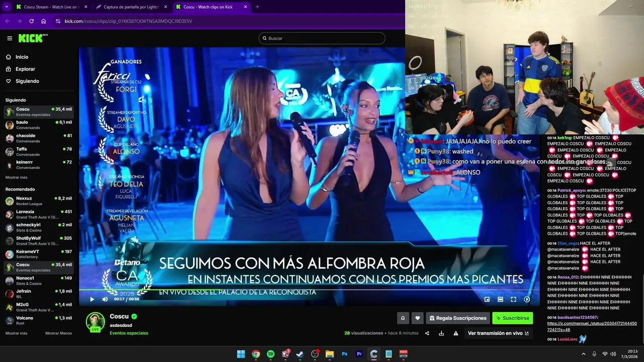Viewport: 644px width, 362px height.
Task: Open Premiere Pro from taskbar
Action: [359, 354]
